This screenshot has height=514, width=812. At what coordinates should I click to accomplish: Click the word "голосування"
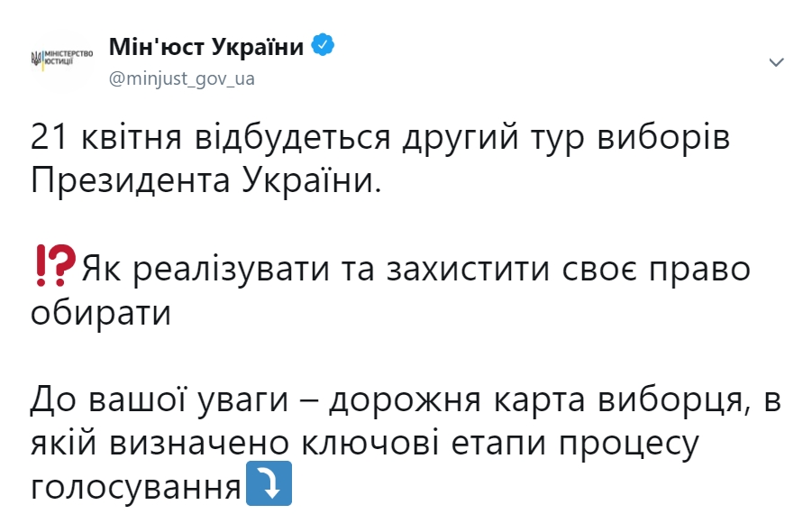(x=136, y=488)
